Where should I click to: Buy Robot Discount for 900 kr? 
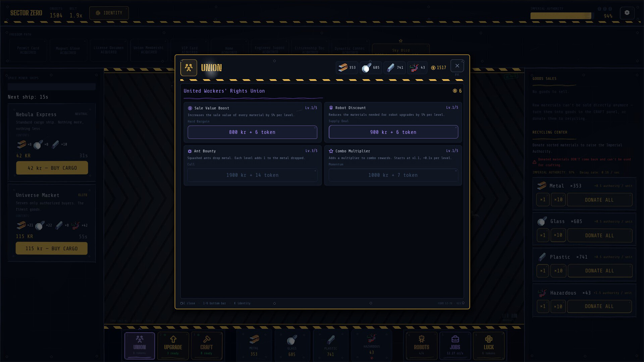tap(393, 132)
